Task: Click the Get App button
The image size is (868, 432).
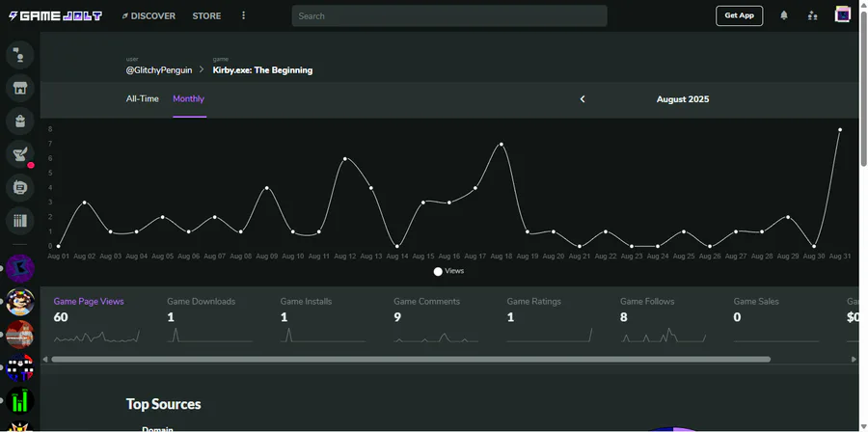Action: [x=739, y=15]
